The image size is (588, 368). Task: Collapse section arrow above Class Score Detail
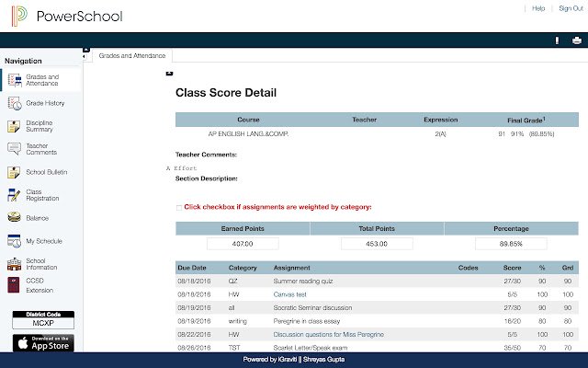coord(169,74)
